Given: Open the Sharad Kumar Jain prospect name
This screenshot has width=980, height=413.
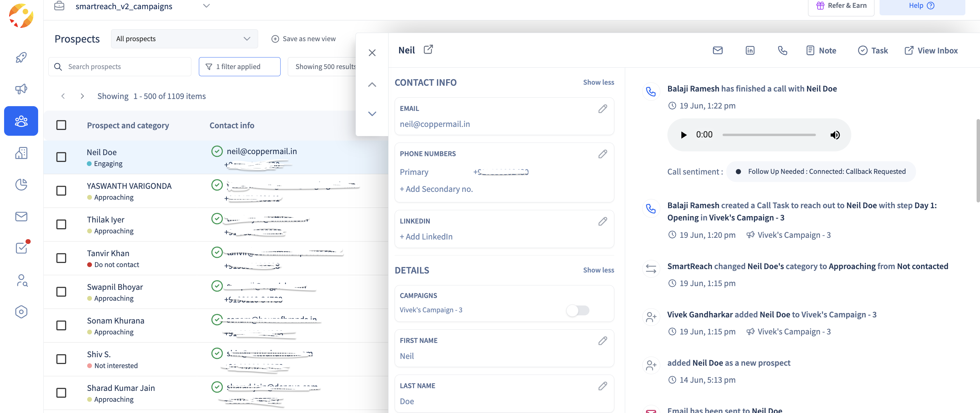Looking at the screenshot, I should (x=121, y=387).
